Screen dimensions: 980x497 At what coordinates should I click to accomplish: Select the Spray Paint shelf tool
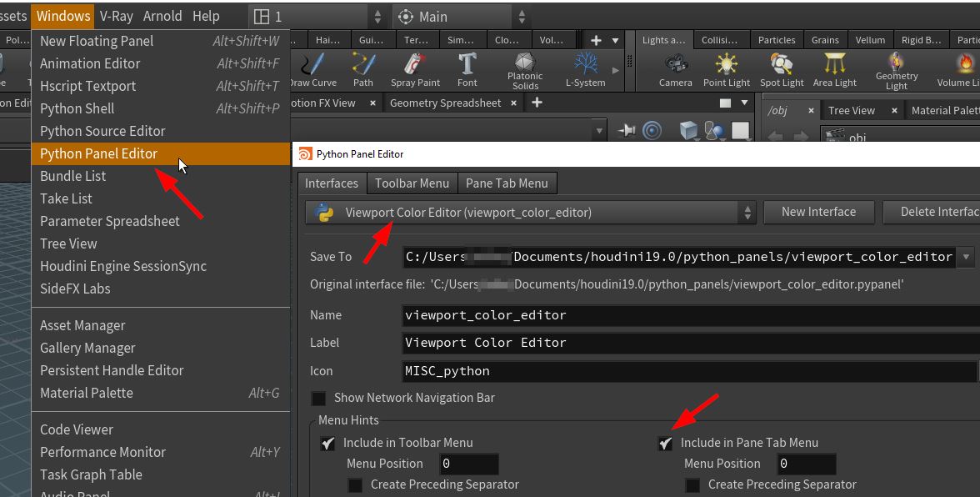point(415,69)
